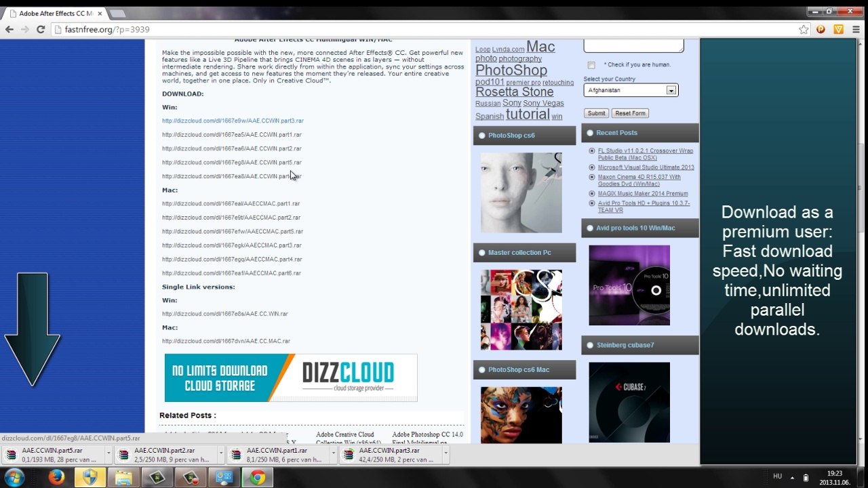Reload the current page
The height and width of the screenshot is (488, 868).
coord(41,29)
